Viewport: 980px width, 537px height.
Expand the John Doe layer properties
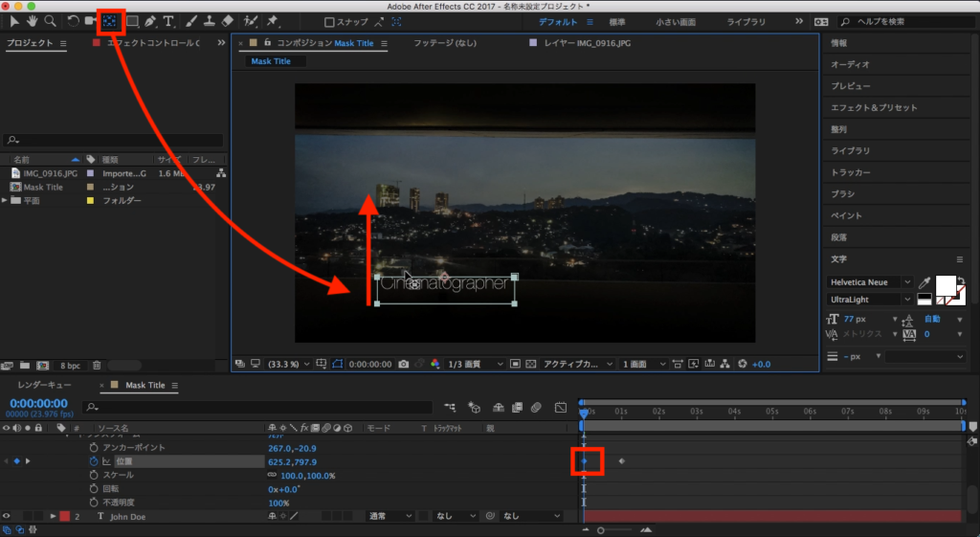(53, 516)
